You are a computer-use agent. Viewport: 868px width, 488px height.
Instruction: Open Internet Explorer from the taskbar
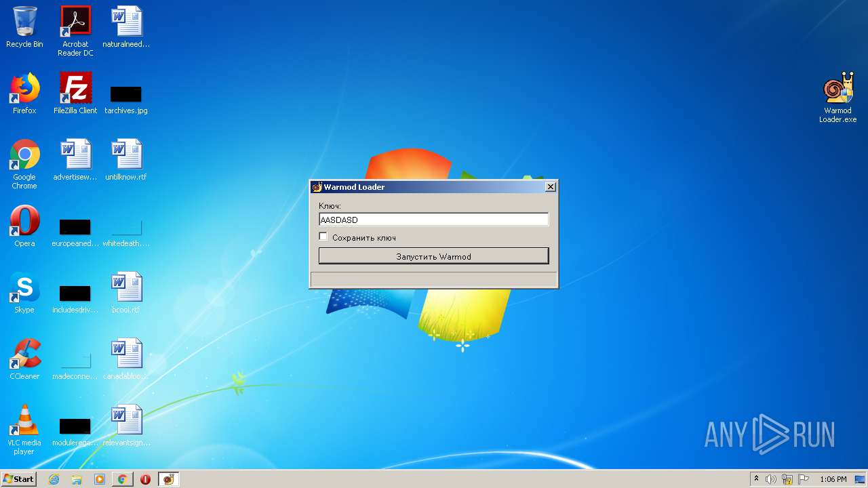[x=54, y=479]
